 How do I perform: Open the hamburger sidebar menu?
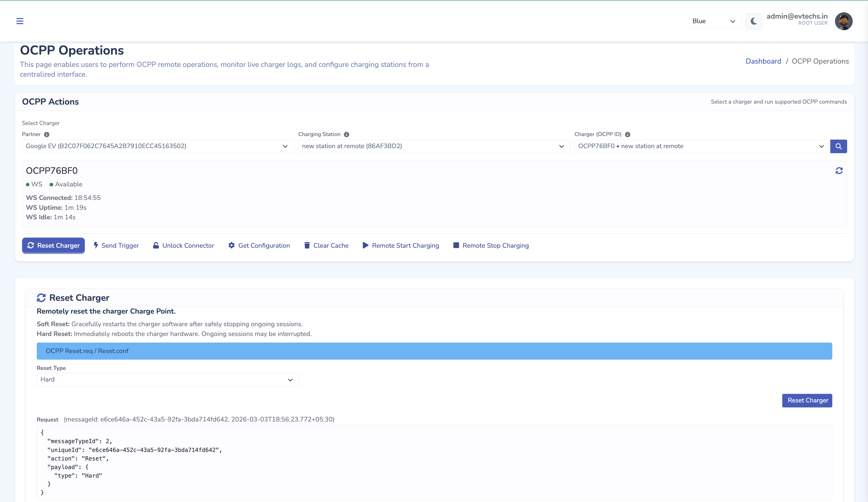20,21
